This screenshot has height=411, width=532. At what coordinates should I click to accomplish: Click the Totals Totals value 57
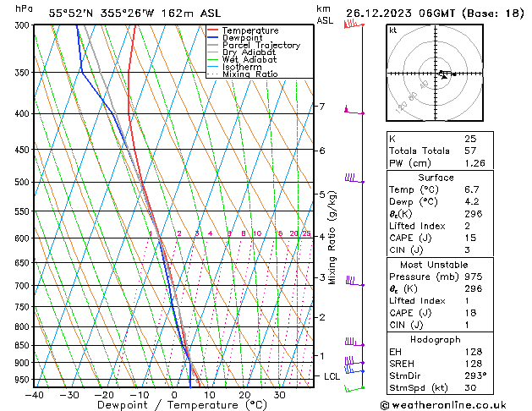(x=470, y=150)
